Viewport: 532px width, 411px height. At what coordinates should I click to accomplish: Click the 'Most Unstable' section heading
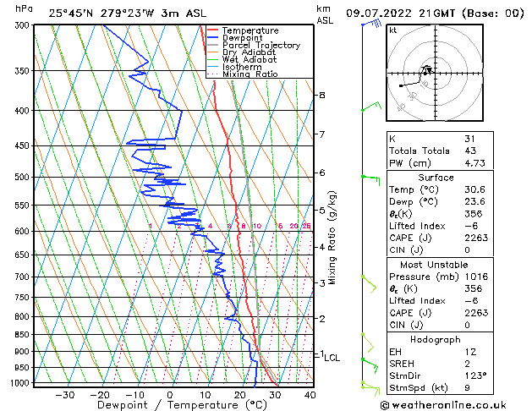pos(434,265)
